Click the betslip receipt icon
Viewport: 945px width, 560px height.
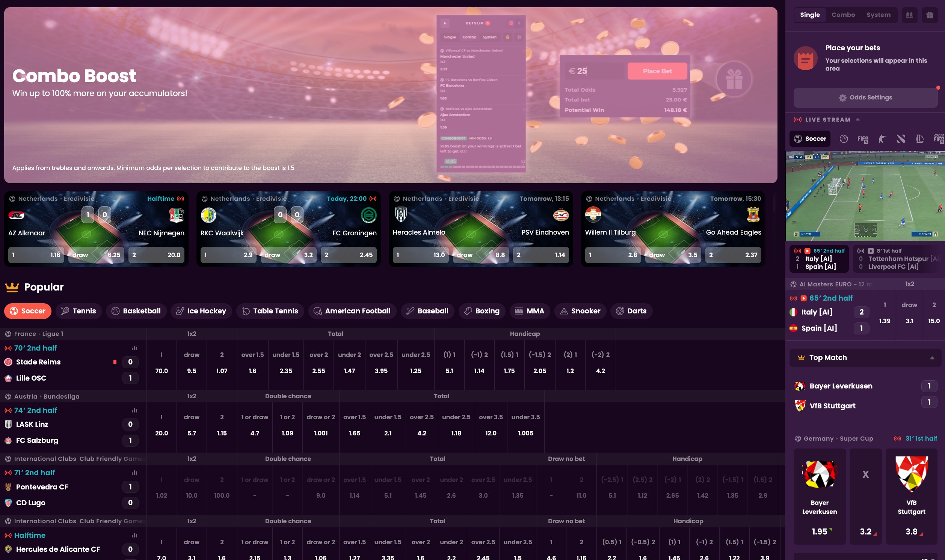coord(805,58)
